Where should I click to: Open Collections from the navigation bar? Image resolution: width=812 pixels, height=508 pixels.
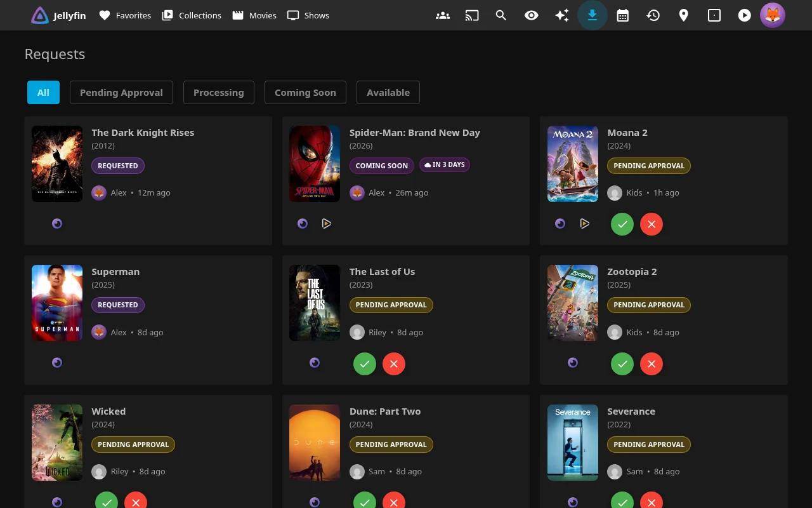pyautogui.click(x=192, y=15)
